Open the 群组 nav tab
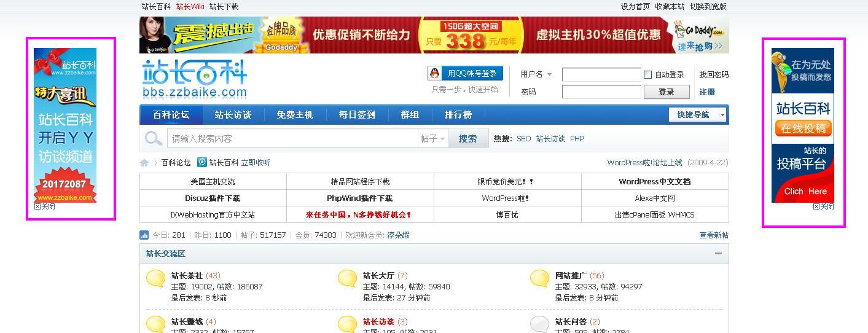 coord(410,115)
